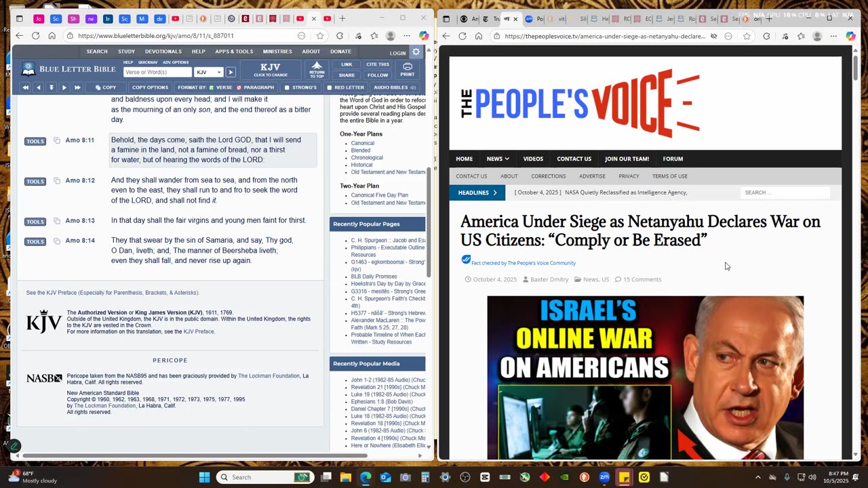This screenshot has width=868, height=488.
Task: Open the Devotionals menu
Action: click(x=163, y=52)
